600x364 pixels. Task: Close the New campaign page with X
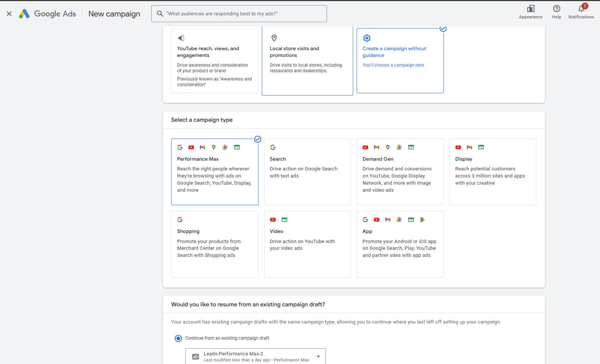9,14
